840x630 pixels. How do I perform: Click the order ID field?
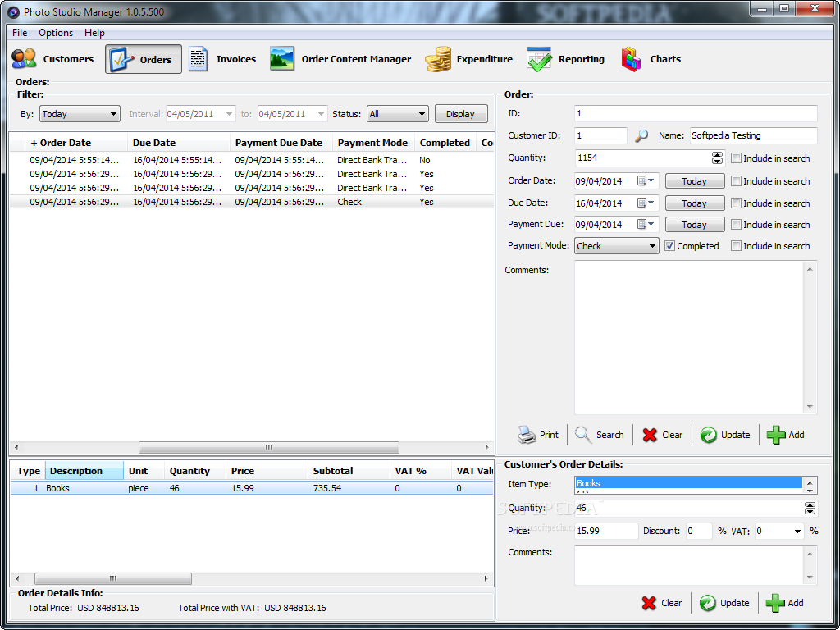(x=696, y=113)
